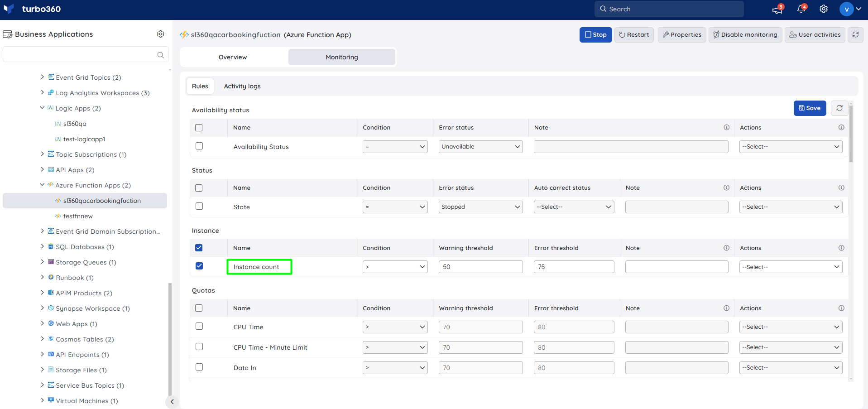Collapse the sidebar with arrow button
This screenshot has width=868, height=409.
point(172,402)
